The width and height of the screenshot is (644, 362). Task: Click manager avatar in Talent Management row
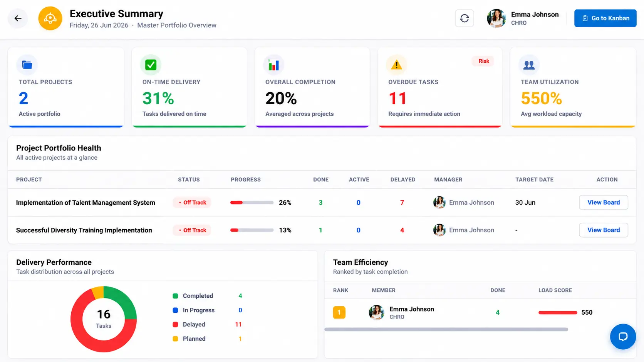[439, 202]
